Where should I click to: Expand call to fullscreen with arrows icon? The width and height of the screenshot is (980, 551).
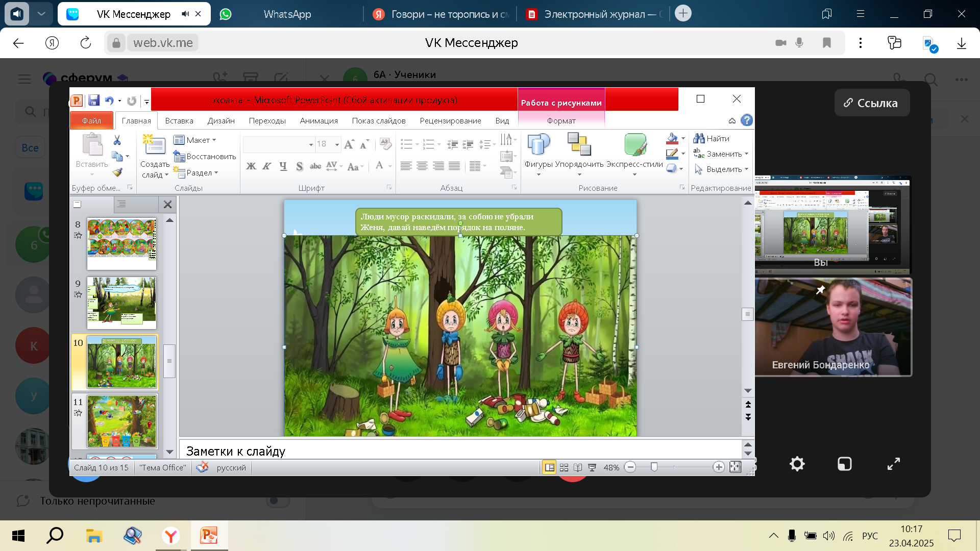coord(893,464)
